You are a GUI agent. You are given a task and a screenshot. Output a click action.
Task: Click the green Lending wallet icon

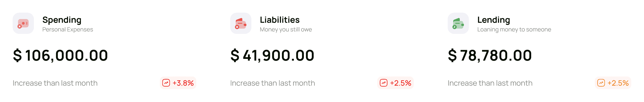(x=458, y=23)
